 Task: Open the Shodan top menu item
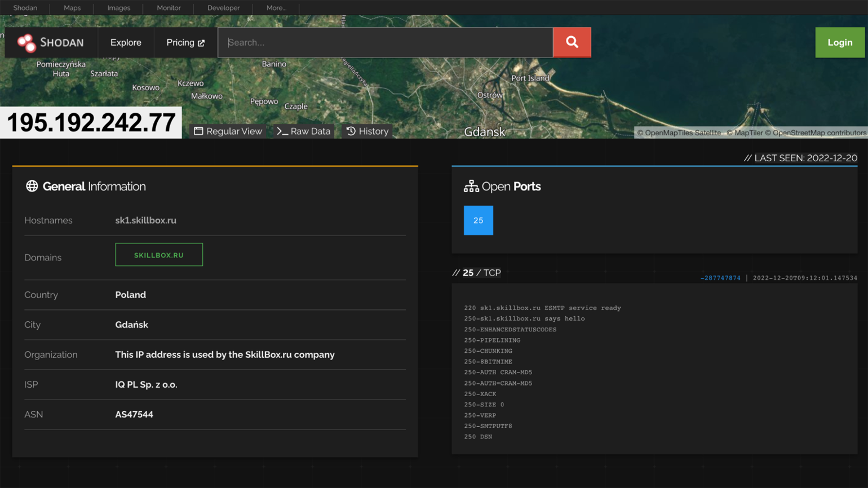click(25, 8)
